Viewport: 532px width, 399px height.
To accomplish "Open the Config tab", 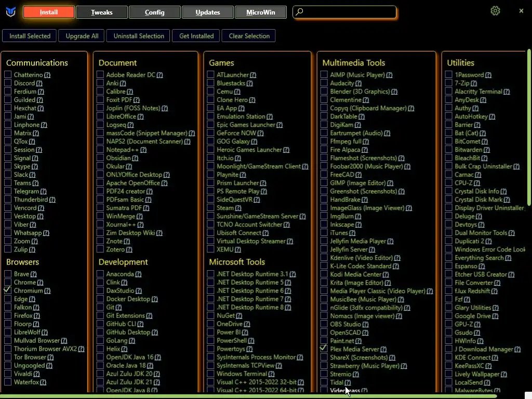I will point(155,12).
